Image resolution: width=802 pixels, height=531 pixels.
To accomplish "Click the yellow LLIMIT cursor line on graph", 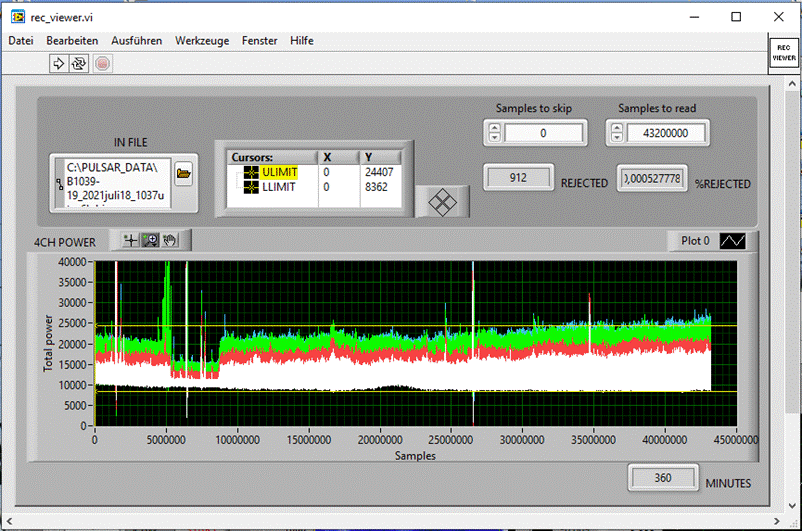I will 415,392.
